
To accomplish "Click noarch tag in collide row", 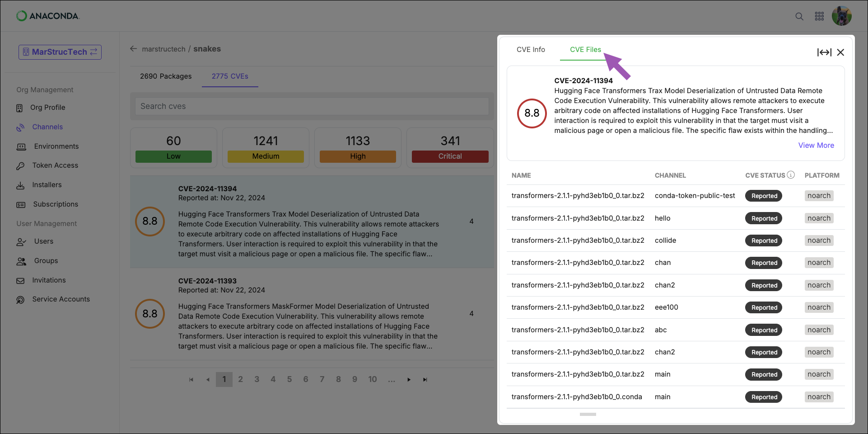I will point(819,241).
